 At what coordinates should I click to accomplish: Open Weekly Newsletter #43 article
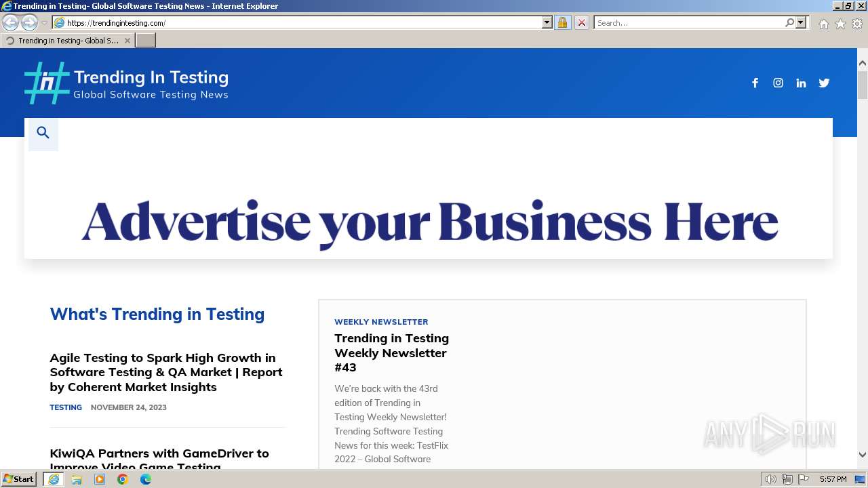pyautogui.click(x=391, y=352)
